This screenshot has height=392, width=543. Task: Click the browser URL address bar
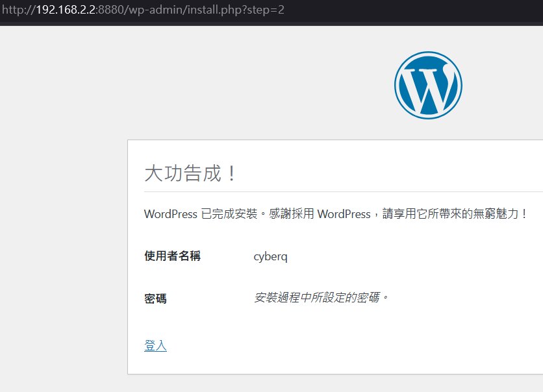pos(143,10)
